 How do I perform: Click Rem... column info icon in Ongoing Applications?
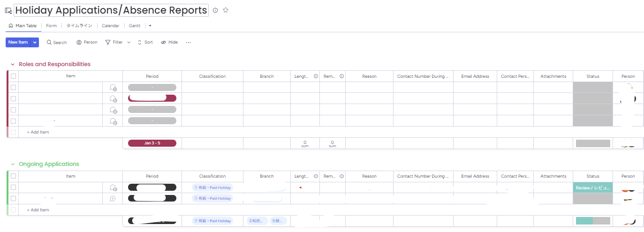(x=341, y=176)
